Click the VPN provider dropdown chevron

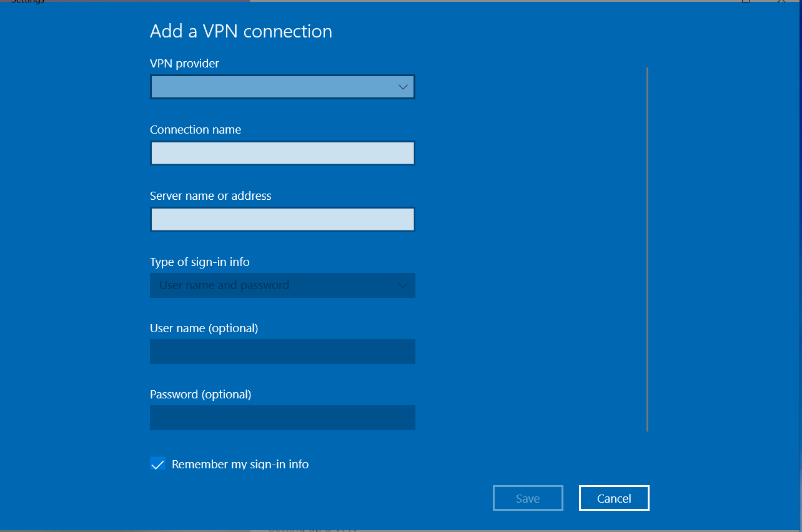tap(403, 87)
